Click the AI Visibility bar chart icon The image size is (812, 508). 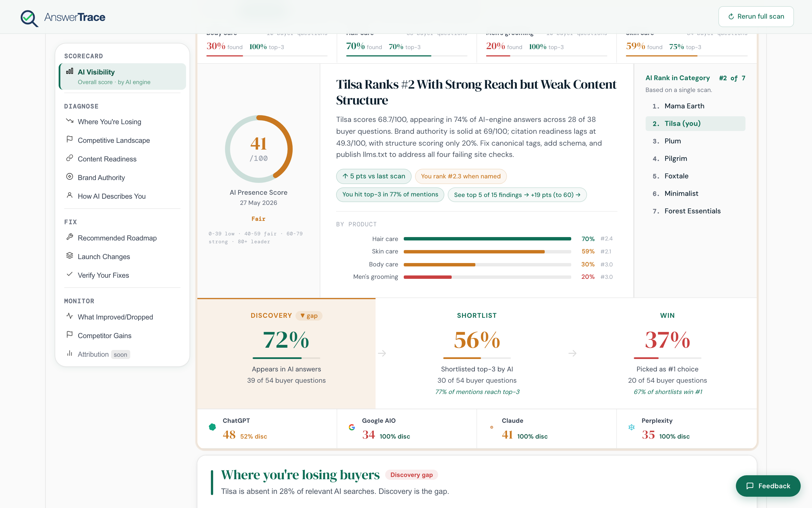[69, 71]
